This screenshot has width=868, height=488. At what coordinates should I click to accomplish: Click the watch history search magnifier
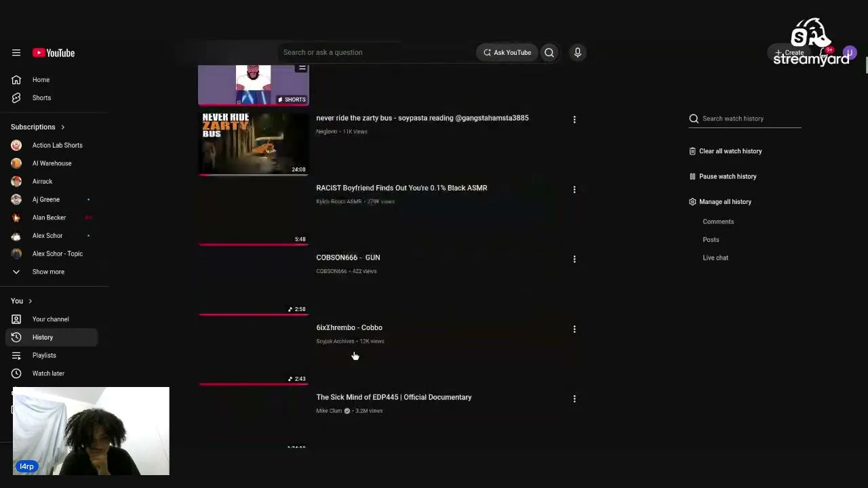coord(694,119)
